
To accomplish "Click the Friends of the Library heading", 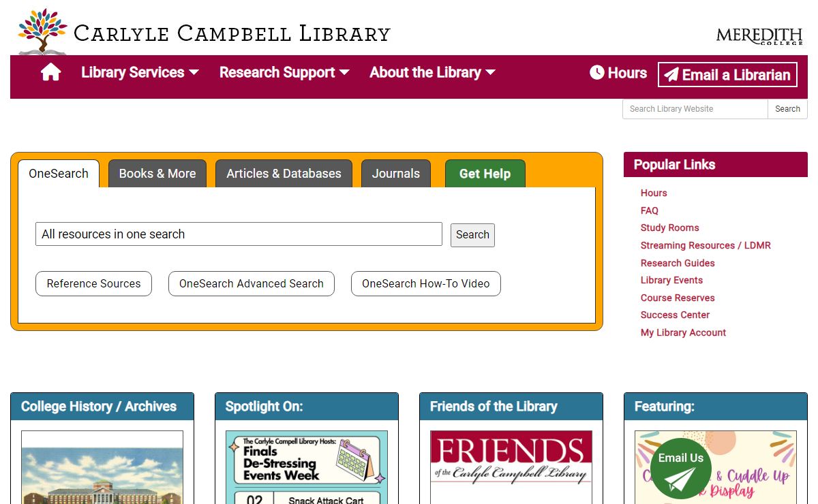I will click(494, 407).
